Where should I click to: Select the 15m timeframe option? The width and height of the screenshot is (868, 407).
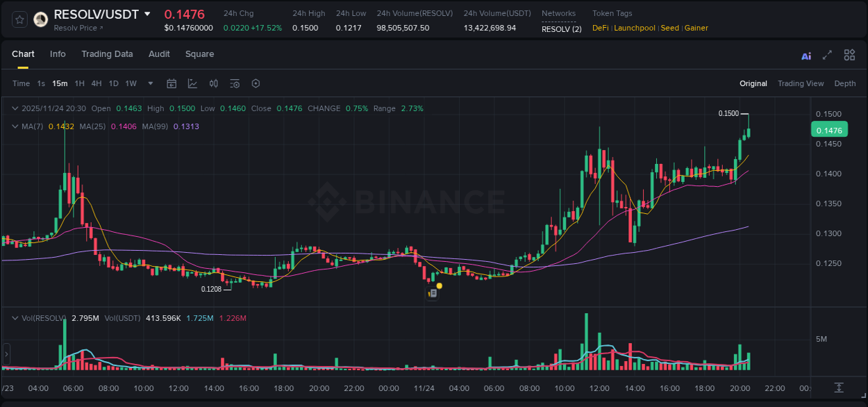[59, 83]
